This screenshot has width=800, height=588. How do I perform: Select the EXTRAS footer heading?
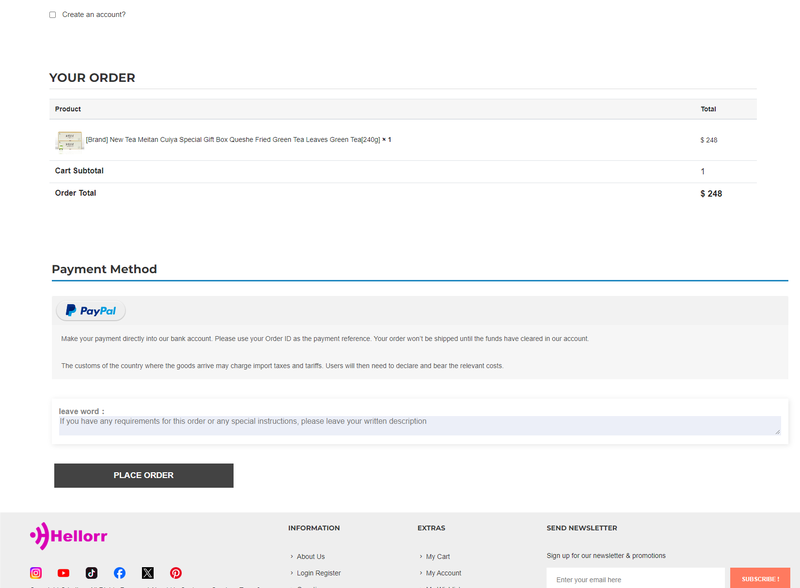point(431,528)
